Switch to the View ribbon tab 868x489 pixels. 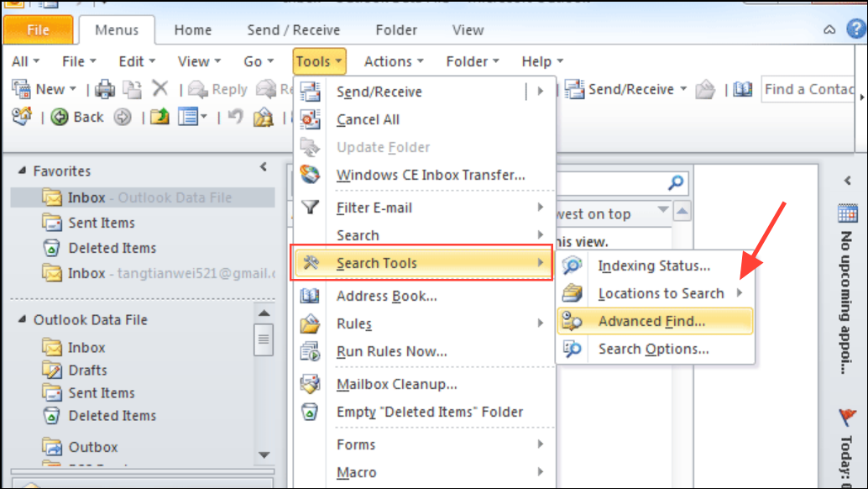[x=468, y=30]
